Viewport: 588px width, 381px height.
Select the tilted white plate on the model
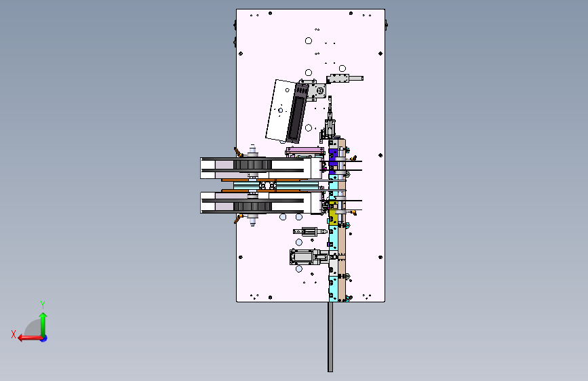click(279, 110)
